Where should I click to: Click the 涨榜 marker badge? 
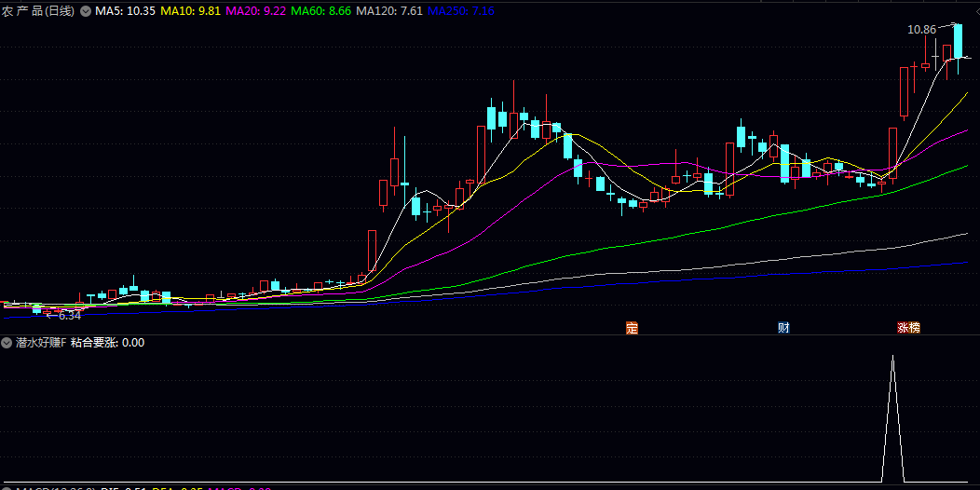pos(909,328)
